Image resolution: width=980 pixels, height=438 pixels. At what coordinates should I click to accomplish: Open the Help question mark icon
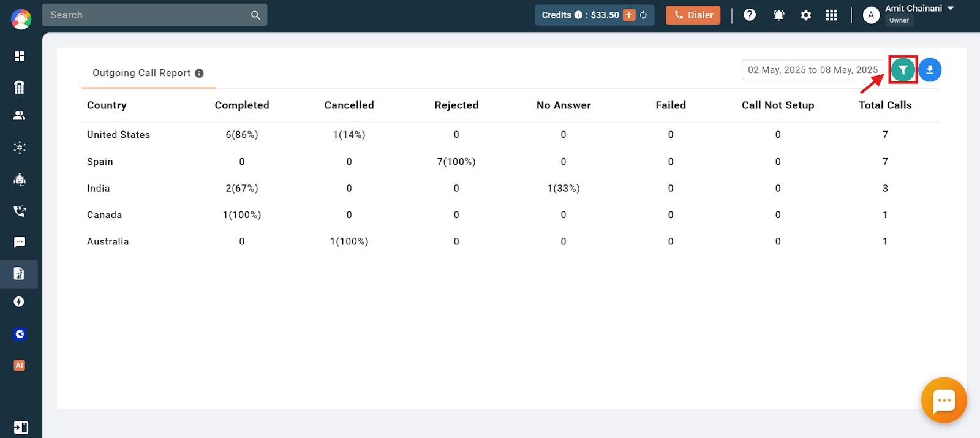pyautogui.click(x=750, y=15)
